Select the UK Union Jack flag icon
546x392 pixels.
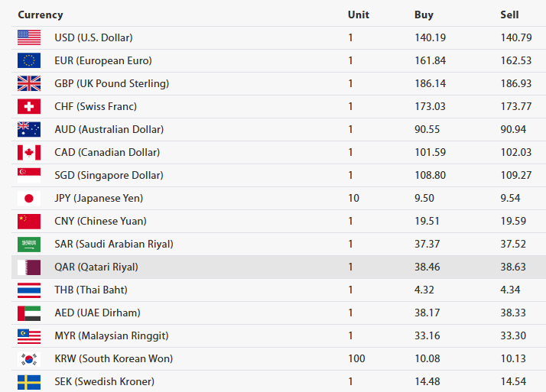point(29,83)
